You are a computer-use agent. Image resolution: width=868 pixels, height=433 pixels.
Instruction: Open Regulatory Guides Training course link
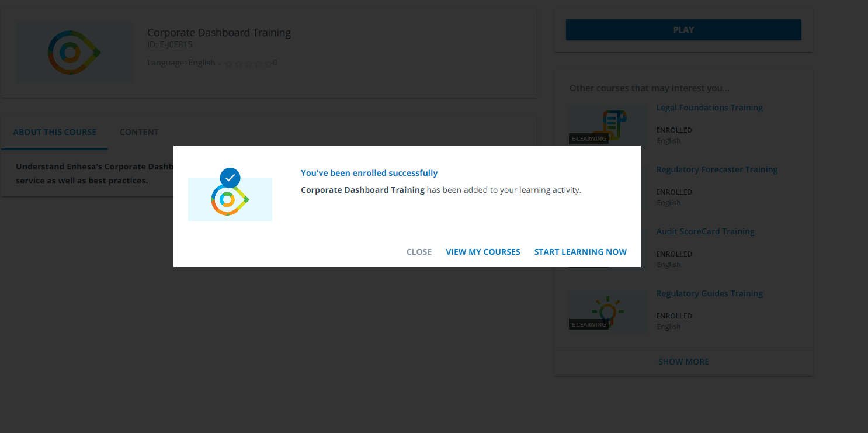pyautogui.click(x=709, y=293)
